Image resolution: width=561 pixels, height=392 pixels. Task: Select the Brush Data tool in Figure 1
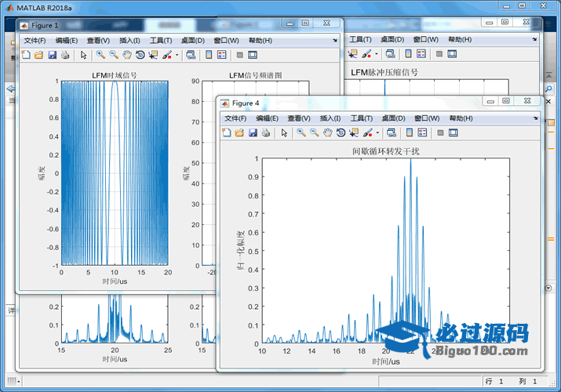pos(166,55)
